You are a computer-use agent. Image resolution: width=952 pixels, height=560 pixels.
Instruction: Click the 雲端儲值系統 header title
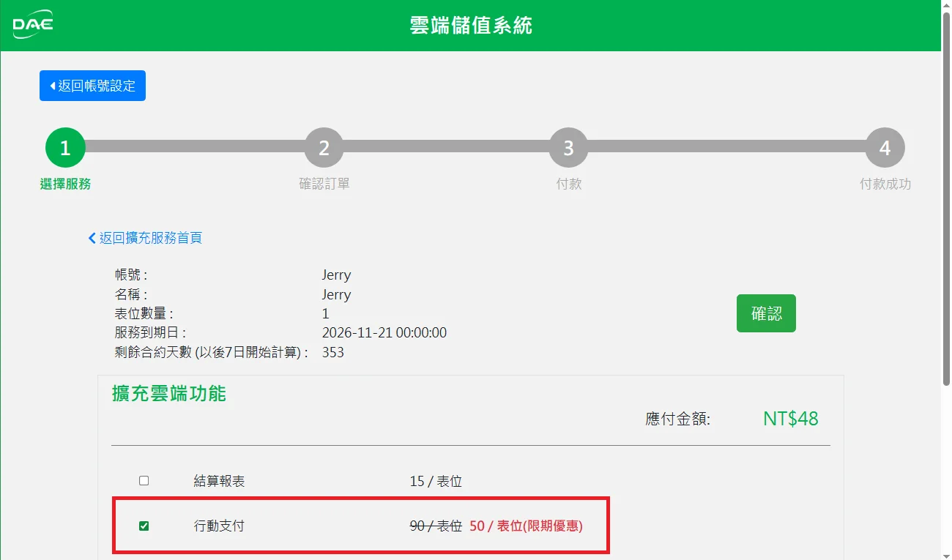click(471, 26)
